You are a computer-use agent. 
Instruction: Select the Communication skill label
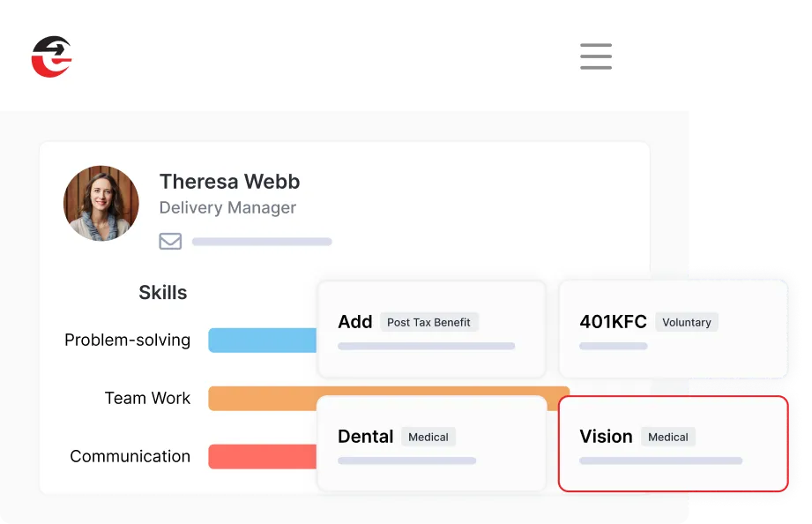coord(130,457)
